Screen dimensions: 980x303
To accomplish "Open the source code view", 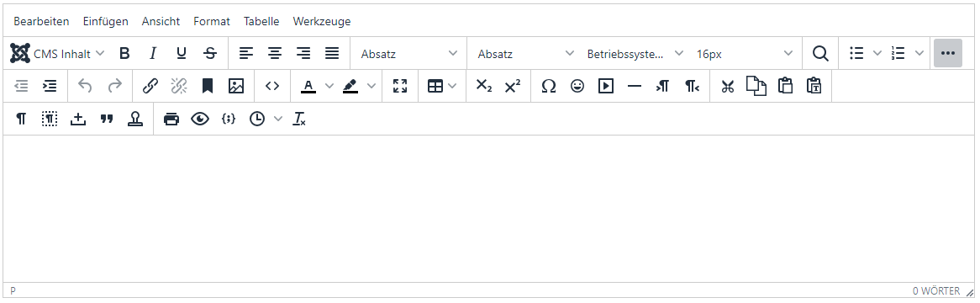I will tap(271, 87).
